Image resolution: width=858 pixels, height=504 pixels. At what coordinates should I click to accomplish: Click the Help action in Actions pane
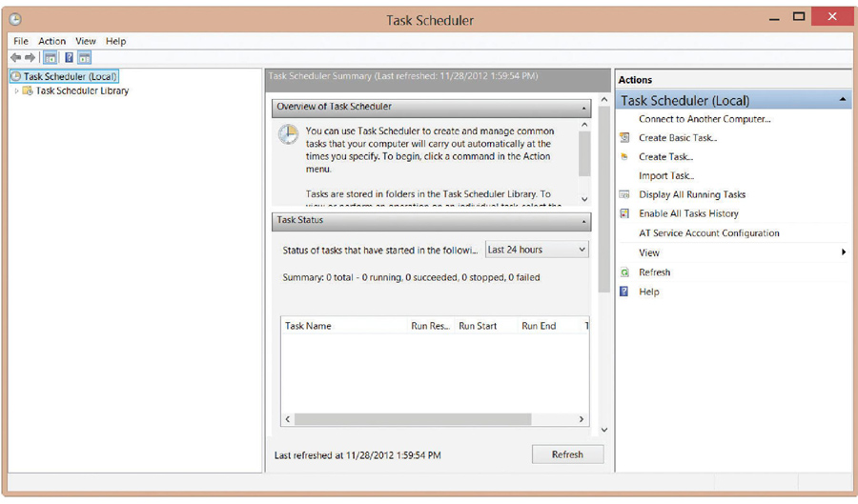click(x=649, y=292)
